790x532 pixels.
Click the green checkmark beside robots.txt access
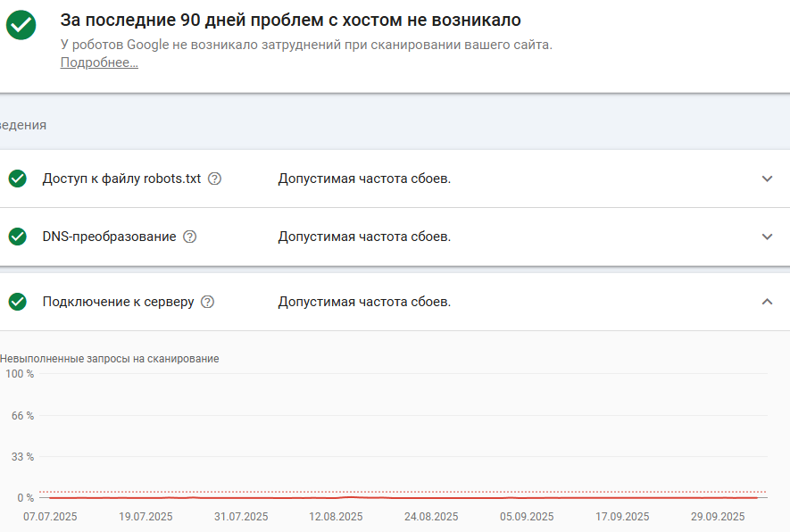pos(18,179)
